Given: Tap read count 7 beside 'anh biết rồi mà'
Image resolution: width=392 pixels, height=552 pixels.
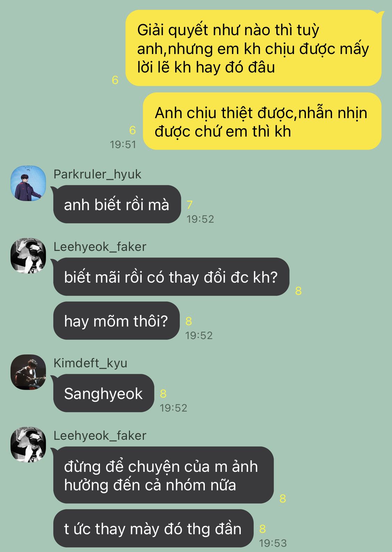Looking at the screenshot, I should click(190, 205).
